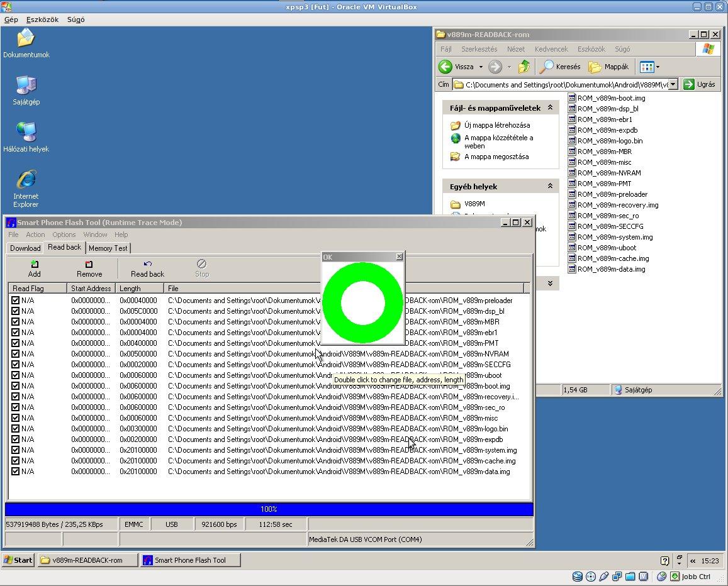Open the File menu in Flash Tool

(x=13, y=235)
